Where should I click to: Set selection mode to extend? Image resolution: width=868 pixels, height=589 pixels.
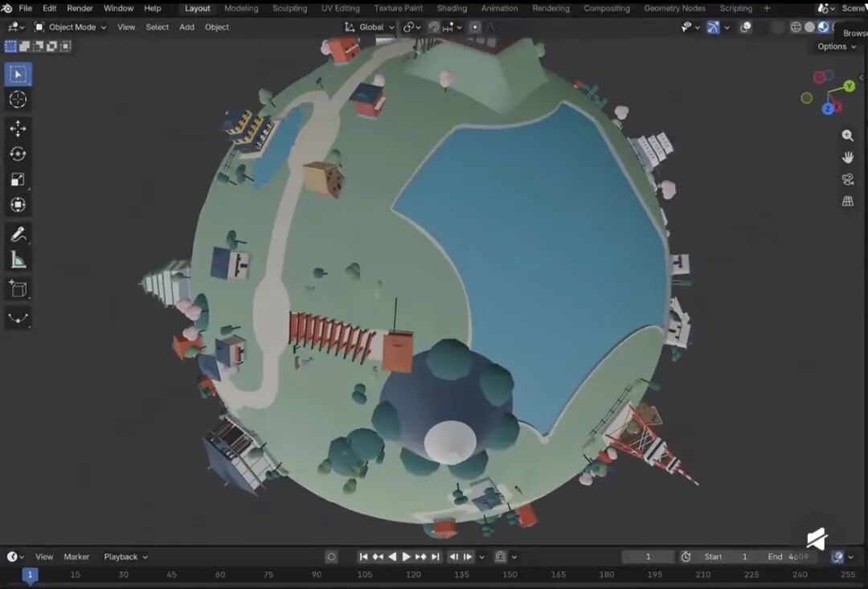(x=24, y=47)
